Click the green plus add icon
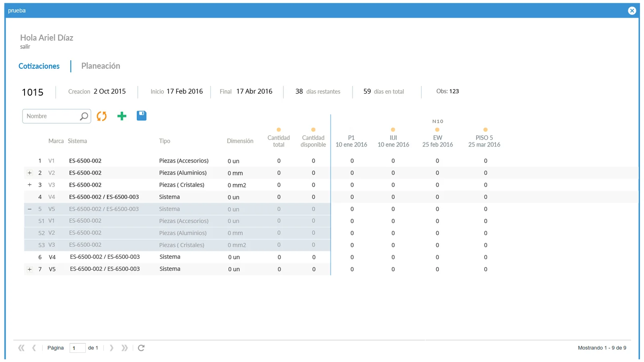Screen dimensions: 644x362 (122, 116)
